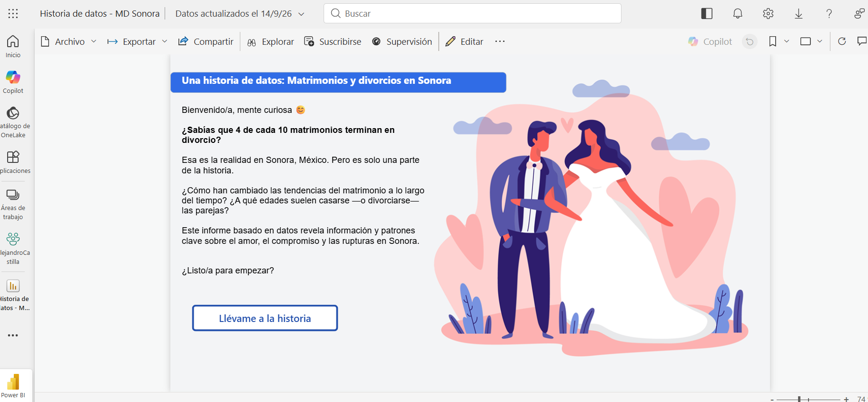This screenshot has width=868, height=402.
Task: Open notifications bell
Action: click(x=738, y=13)
